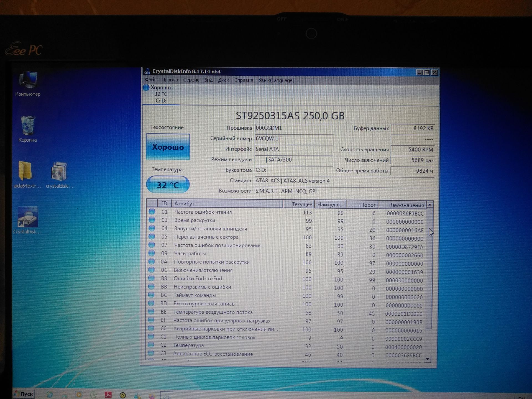Viewport: 532px width, 399px height.
Task: Open the Язык(Language) menu
Action: click(x=276, y=80)
